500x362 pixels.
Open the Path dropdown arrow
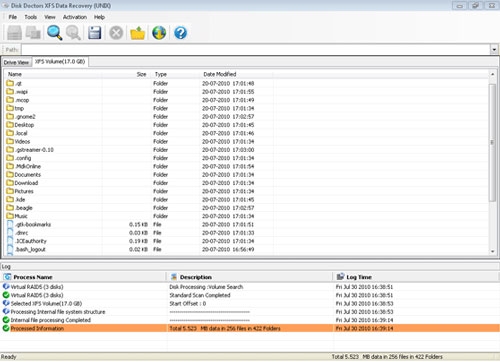pos(494,50)
